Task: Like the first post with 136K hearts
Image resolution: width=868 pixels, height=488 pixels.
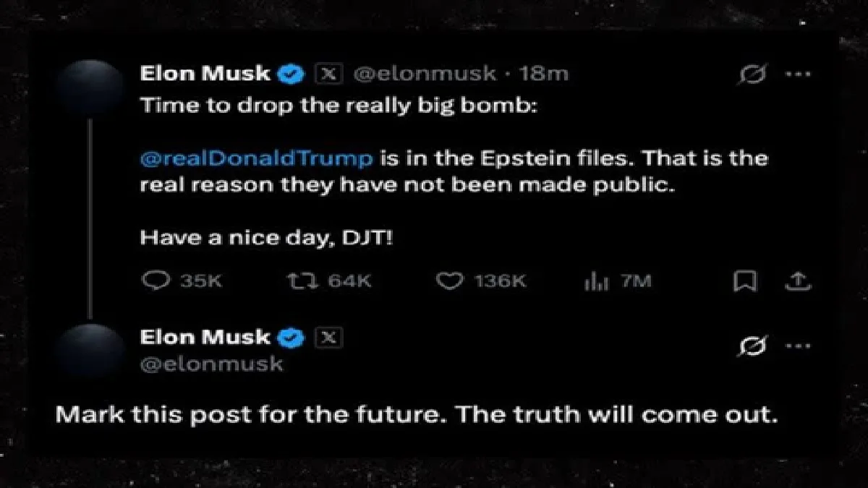Action: (449, 281)
